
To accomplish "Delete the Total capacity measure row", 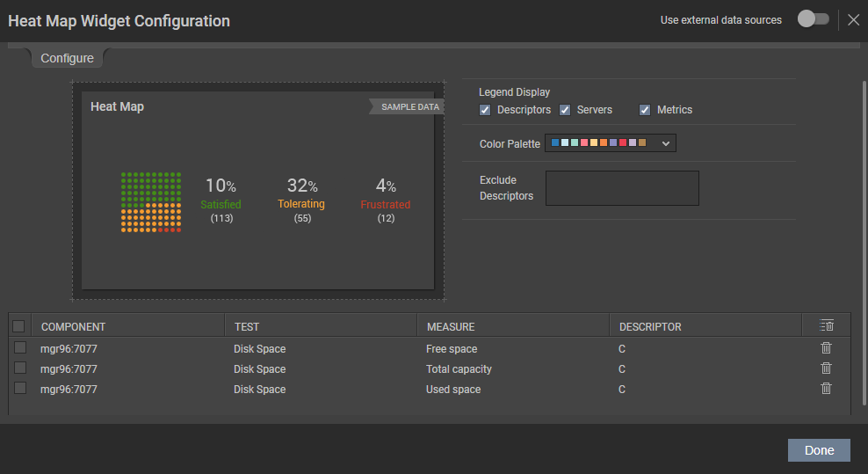I will coord(826,368).
